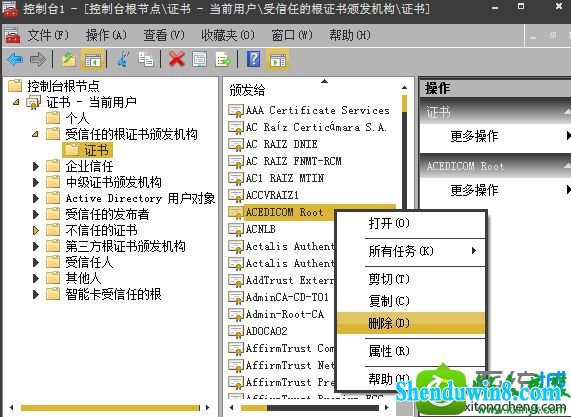Click the certificate list horizontal scrollbar thumb
Viewport: 571px width, 417px height.
(x=253, y=408)
